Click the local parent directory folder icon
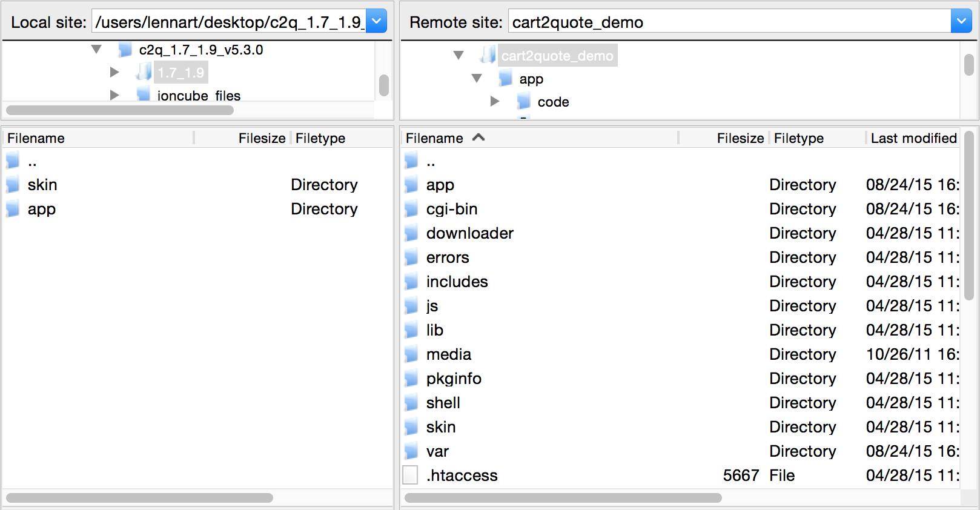The width and height of the screenshot is (980, 510). click(x=13, y=161)
